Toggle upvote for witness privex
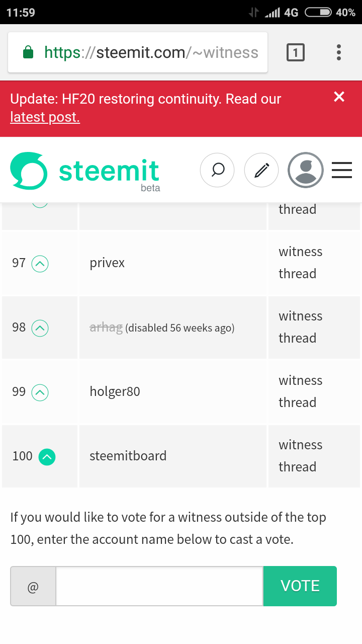This screenshot has width=362, height=644. pyautogui.click(x=40, y=263)
